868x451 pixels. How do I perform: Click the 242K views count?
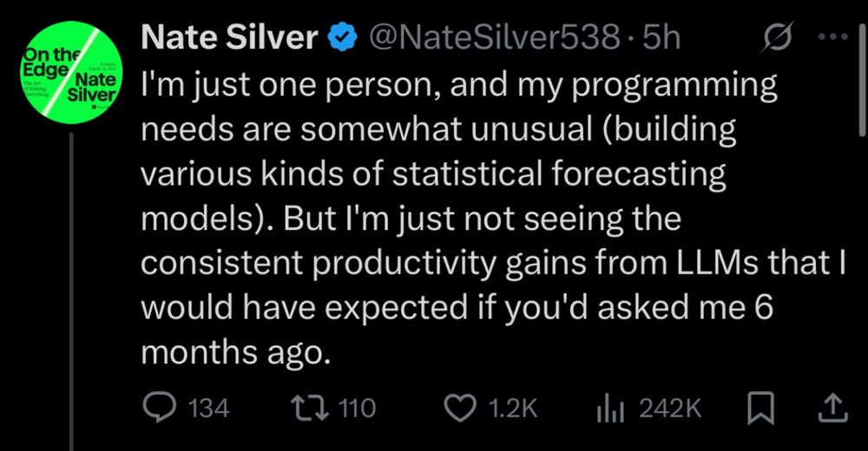click(x=669, y=408)
